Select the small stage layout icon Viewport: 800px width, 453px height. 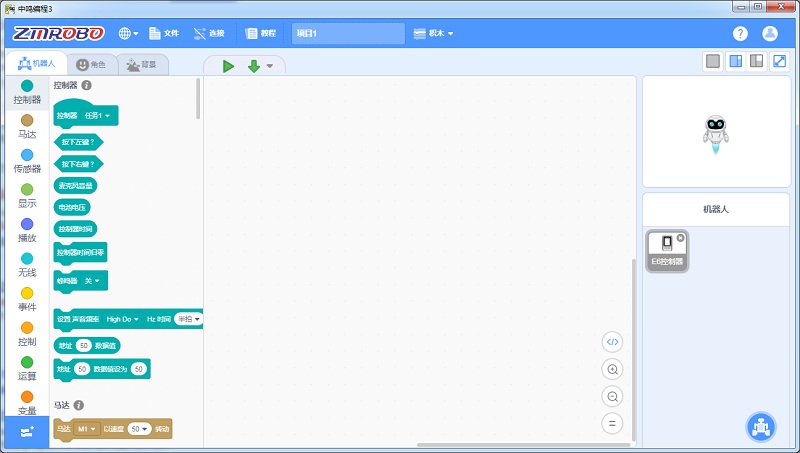[736, 61]
